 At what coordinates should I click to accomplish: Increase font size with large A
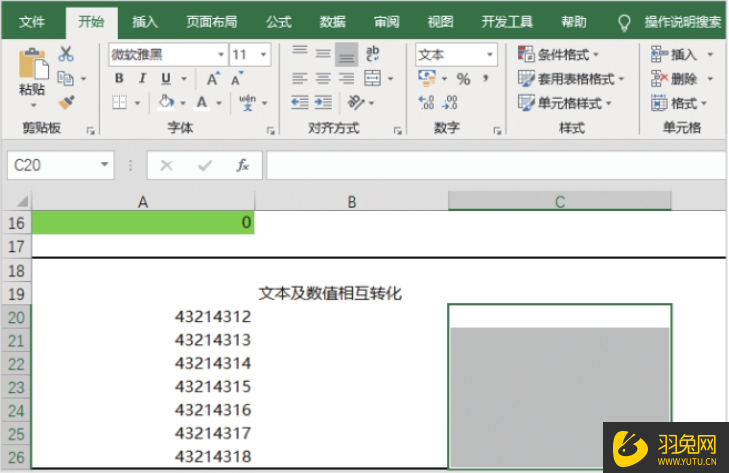click(x=213, y=78)
